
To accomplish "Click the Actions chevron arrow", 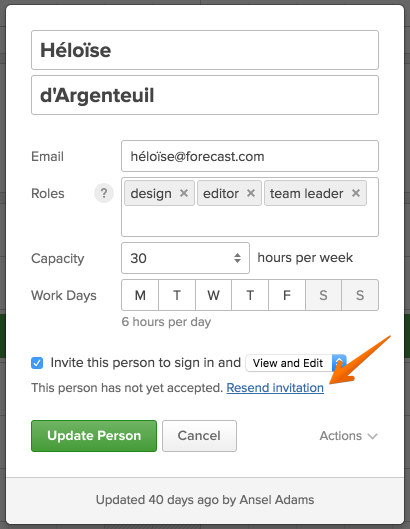I will point(373,436).
